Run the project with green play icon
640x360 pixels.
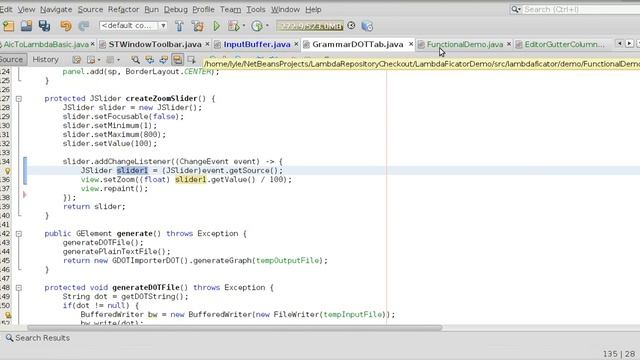pyautogui.click(x=216, y=26)
